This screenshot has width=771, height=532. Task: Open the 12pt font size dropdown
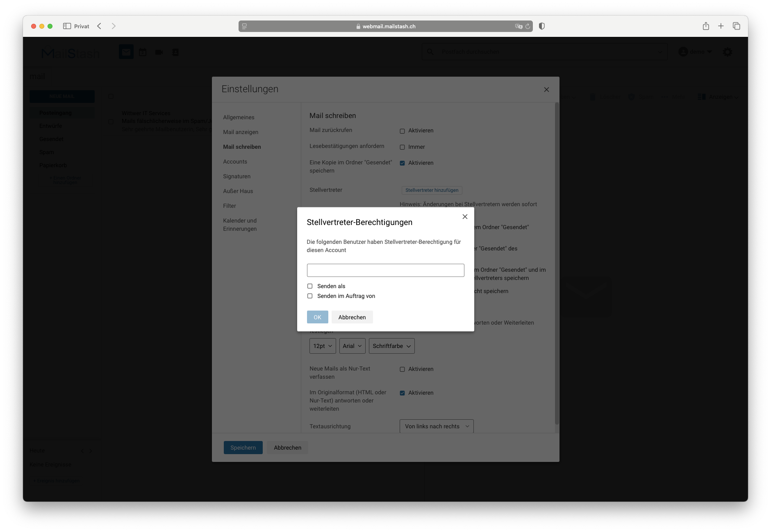pyautogui.click(x=323, y=346)
